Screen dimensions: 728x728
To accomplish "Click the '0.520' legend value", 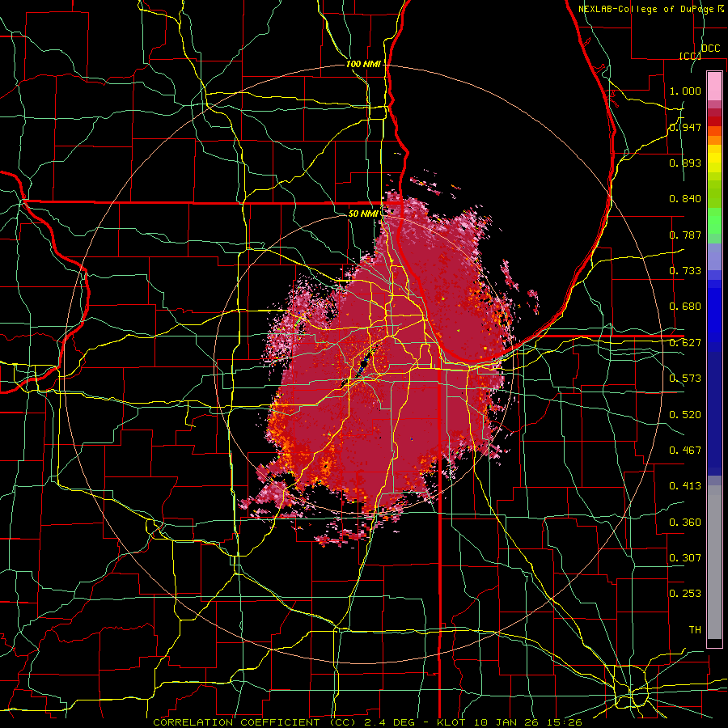I will pyautogui.click(x=685, y=414).
